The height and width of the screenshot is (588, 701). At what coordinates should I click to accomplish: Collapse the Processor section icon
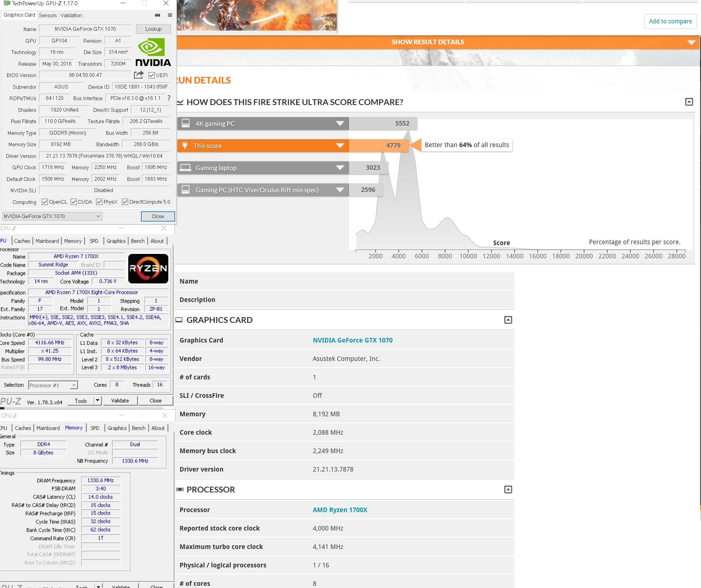[x=508, y=489]
